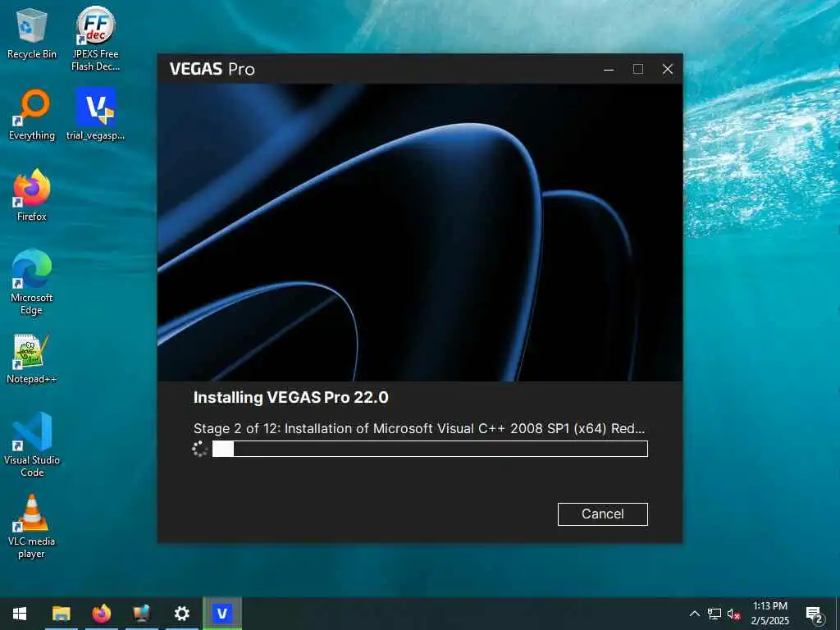
Task: Click the blue splash artwork image
Action: pyautogui.click(x=420, y=232)
